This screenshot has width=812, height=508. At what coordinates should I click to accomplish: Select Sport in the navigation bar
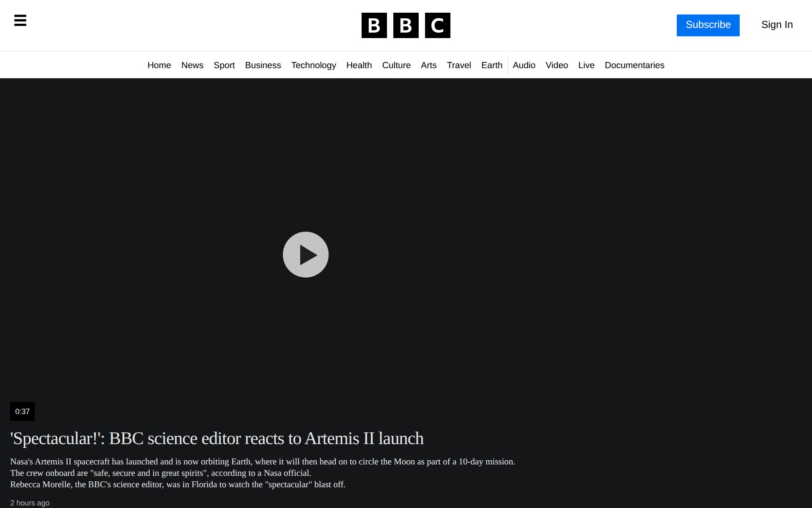224,65
